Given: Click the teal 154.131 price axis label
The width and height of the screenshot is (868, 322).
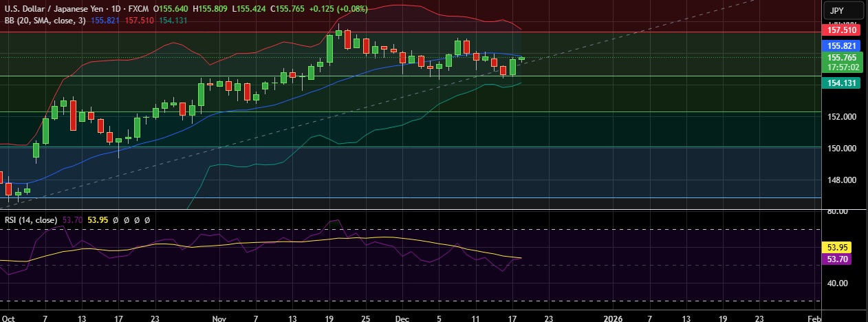Looking at the screenshot, I should click(841, 83).
